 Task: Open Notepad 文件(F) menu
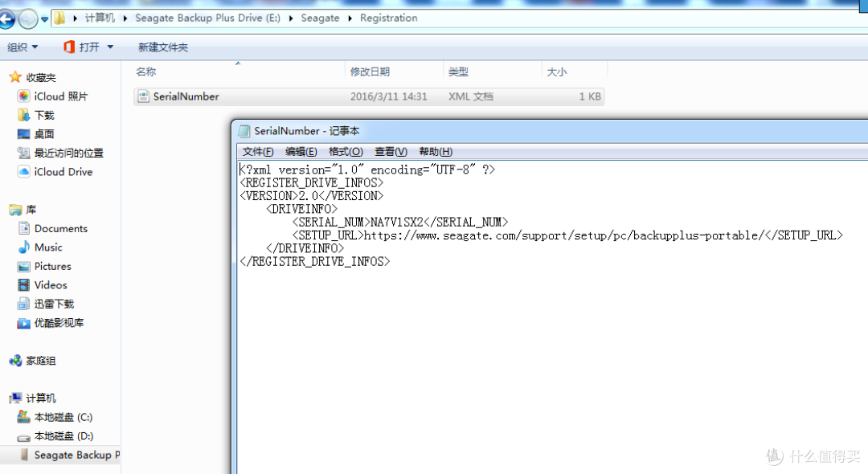click(258, 152)
